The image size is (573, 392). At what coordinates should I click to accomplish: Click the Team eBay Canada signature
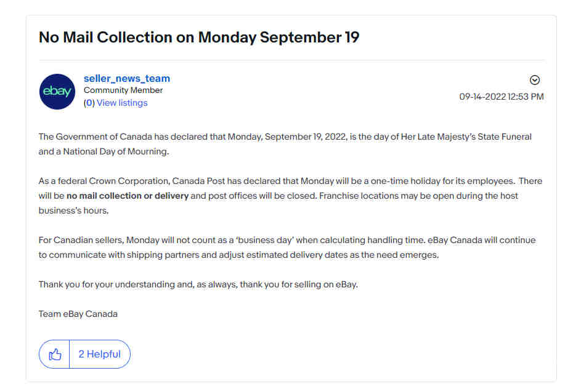[78, 314]
